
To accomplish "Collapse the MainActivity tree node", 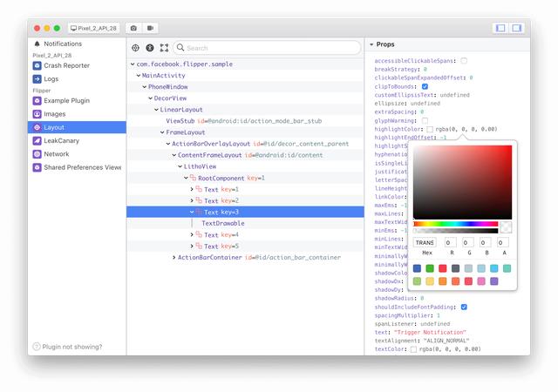I will [139, 76].
